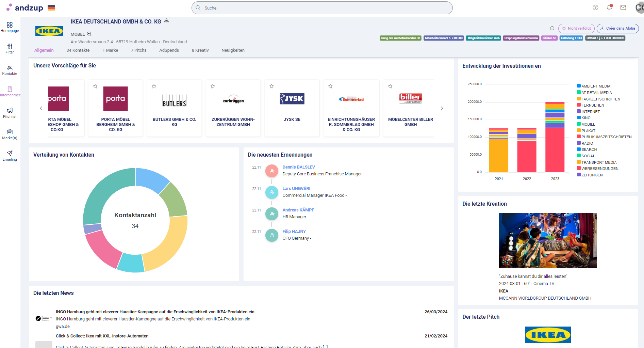
Task: Click the Créer dans Aloha button
Action: tap(618, 28)
